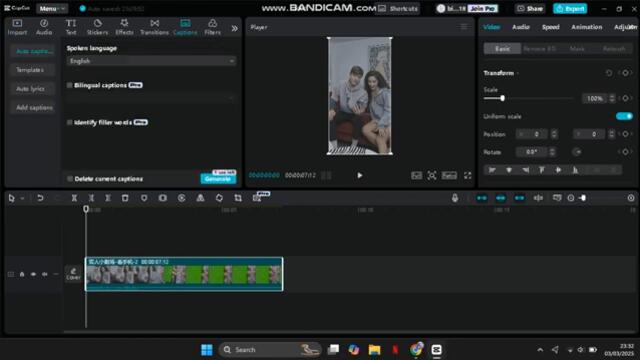This screenshot has width=640, height=360.
Task: Switch to the Speed properties tab
Action: (x=550, y=27)
